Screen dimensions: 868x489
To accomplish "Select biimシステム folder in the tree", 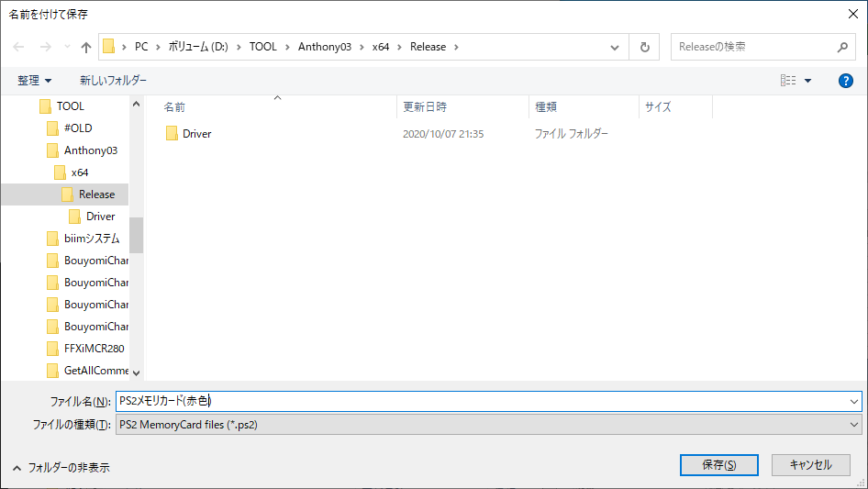I will [92, 239].
